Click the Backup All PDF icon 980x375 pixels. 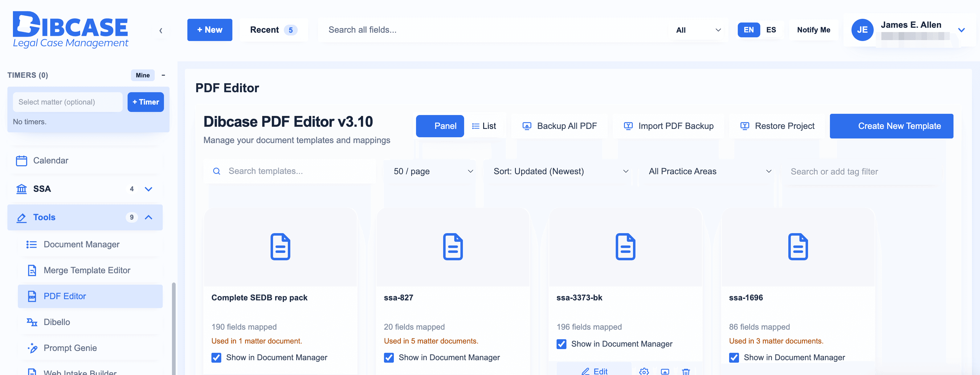527,126
